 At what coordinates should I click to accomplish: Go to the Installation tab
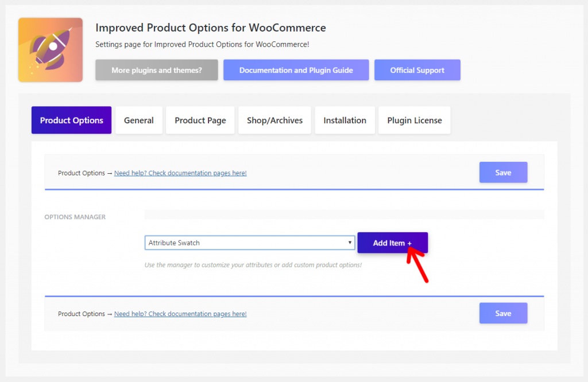click(345, 120)
